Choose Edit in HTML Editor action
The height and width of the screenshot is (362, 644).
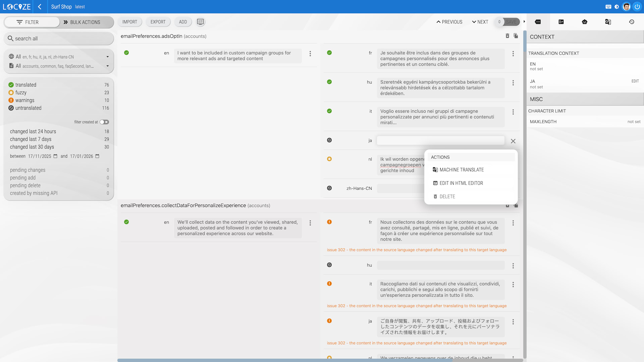(x=461, y=183)
